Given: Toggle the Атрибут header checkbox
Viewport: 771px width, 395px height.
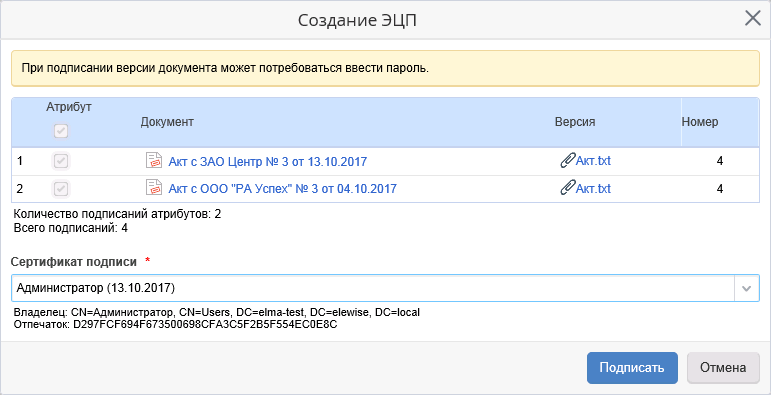Looking at the screenshot, I should tap(61, 131).
